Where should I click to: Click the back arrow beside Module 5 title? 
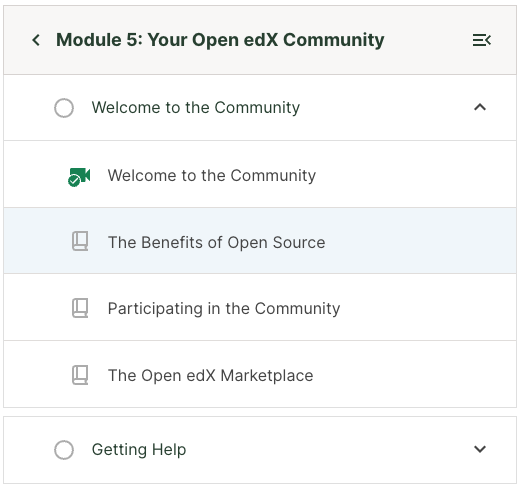[x=36, y=40]
